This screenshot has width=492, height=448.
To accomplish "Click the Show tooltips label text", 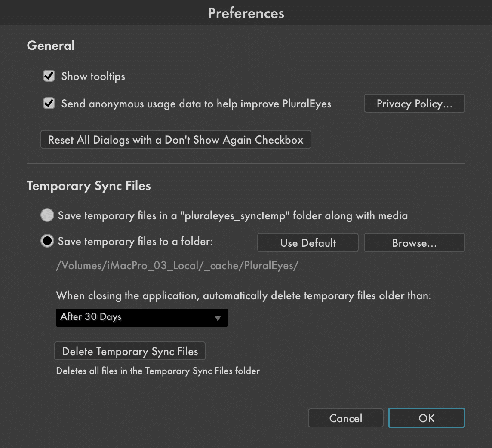I will click(x=93, y=77).
